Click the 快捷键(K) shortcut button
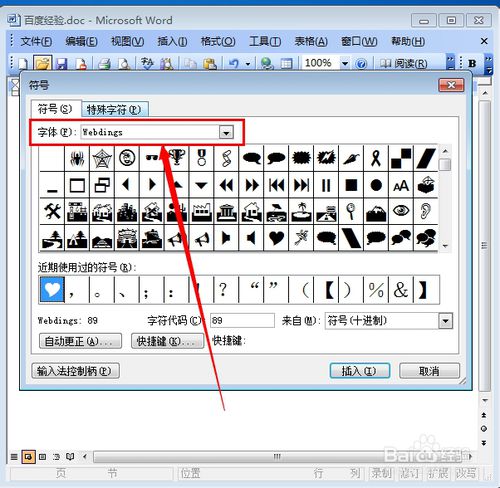 click(x=167, y=341)
